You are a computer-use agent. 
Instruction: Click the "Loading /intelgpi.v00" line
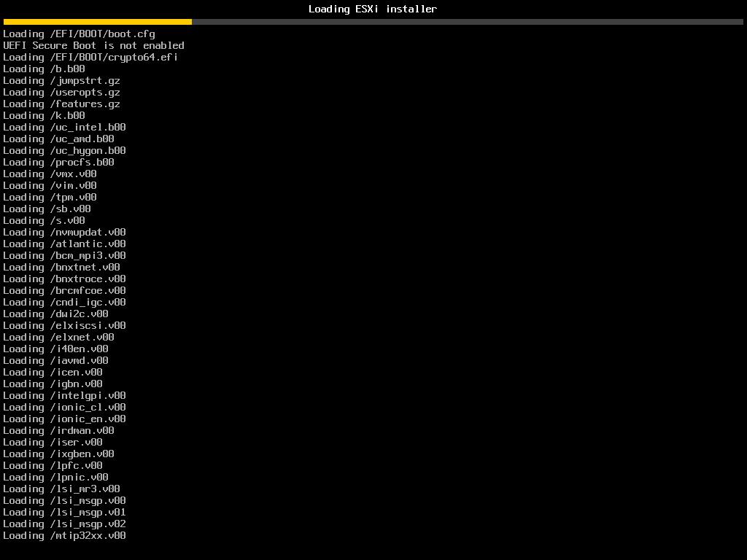coord(64,395)
